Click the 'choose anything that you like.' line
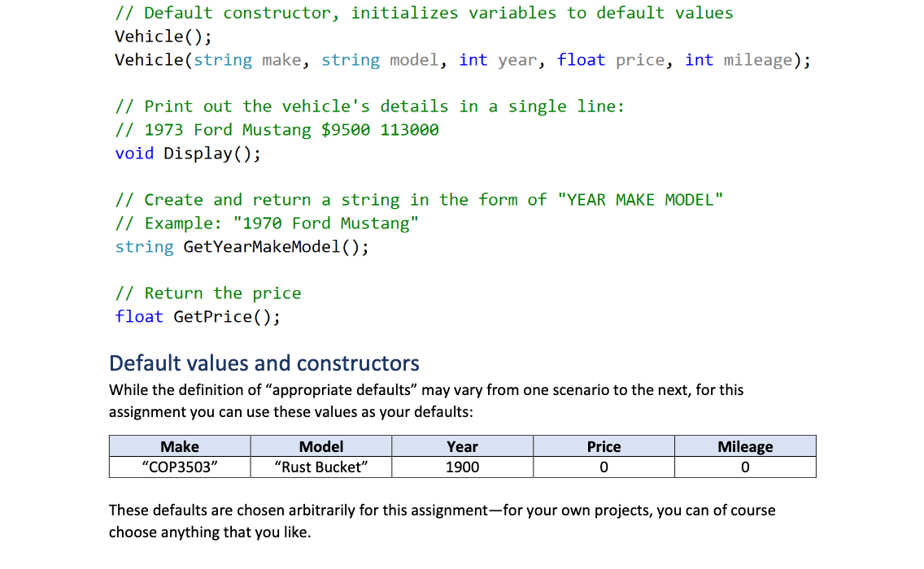The height and width of the screenshot is (569, 924). coord(210,532)
